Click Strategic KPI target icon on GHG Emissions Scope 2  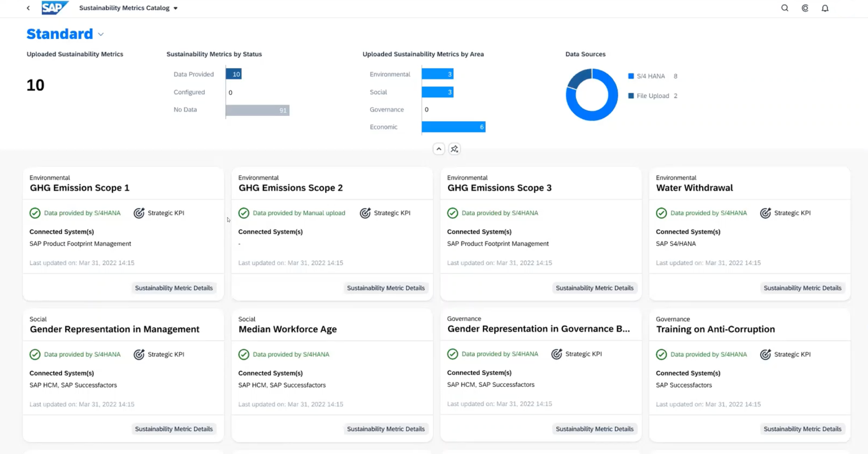coord(365,213)
